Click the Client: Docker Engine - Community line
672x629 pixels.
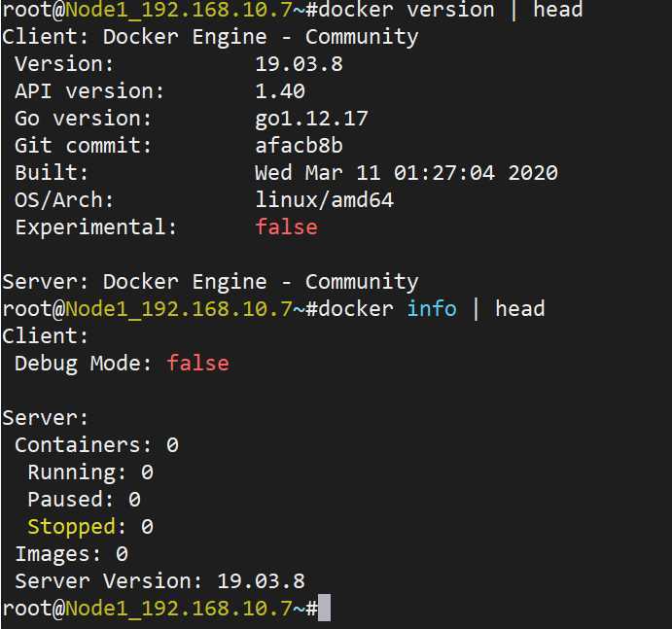point(210,37)
